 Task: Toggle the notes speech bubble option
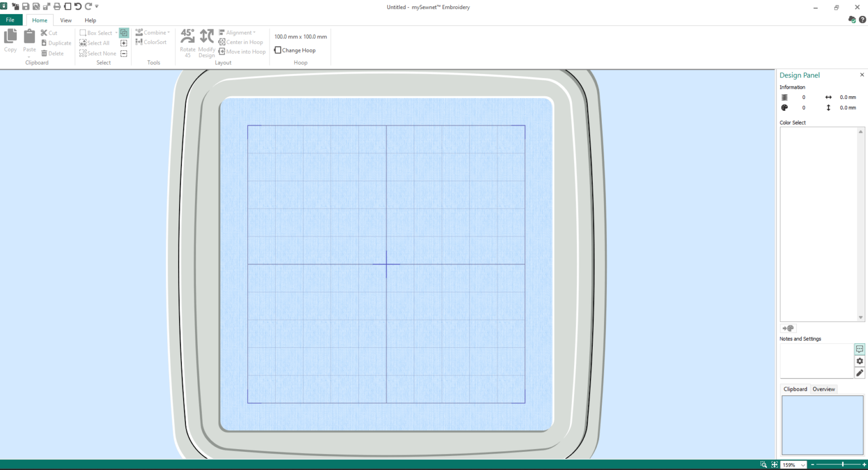pyautogui.click(x=860, y=350)
